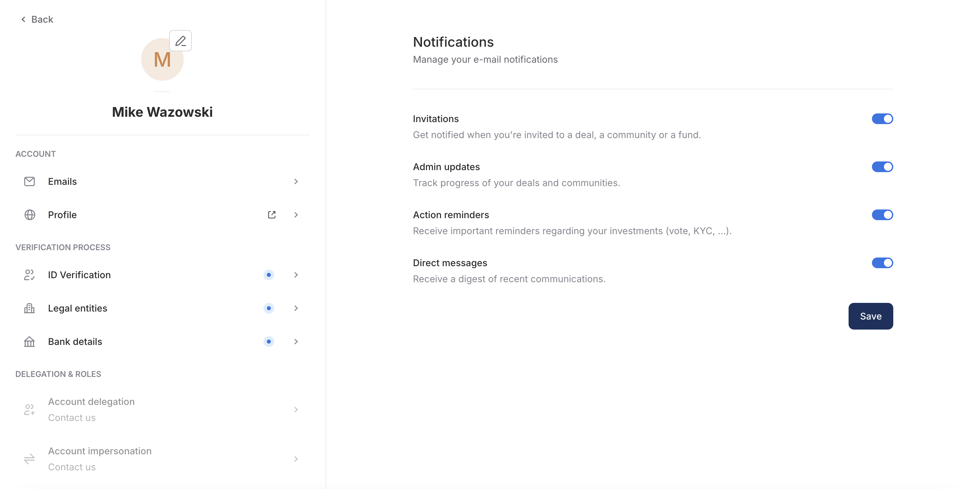Turn off the Admin updates toggle
The height and width of the screenshot is (489, 980).
click(x=882, y=167)
